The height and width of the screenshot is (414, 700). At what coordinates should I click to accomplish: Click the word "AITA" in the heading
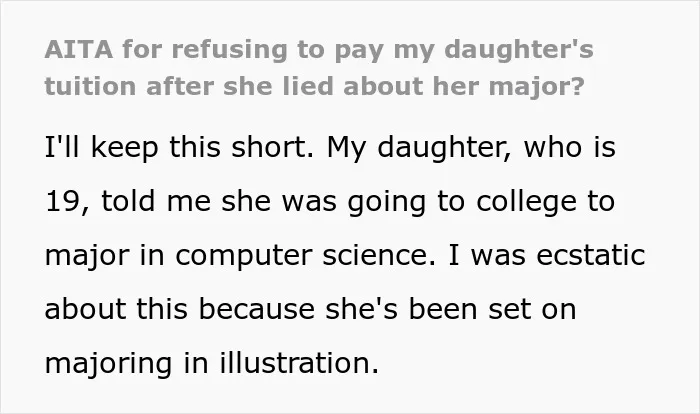pyautogui.click(x=79, y=49)
